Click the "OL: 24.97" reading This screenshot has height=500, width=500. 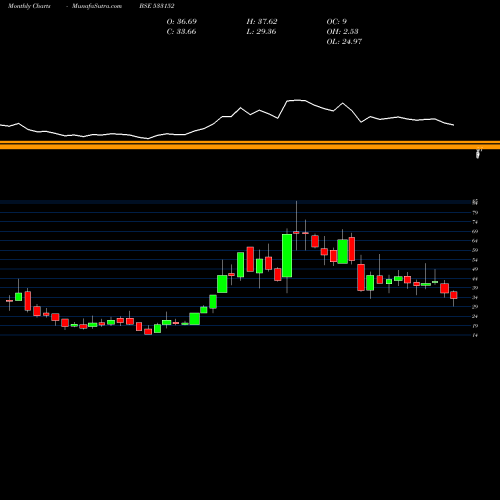[344, 41]
